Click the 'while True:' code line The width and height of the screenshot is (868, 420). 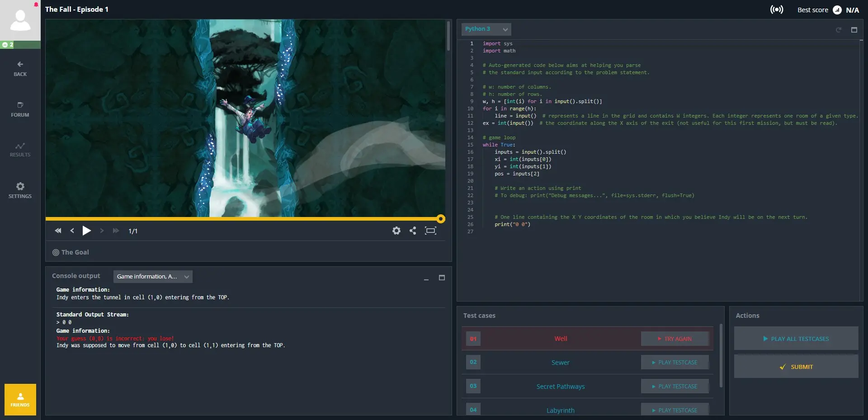[x=499, y=145]
